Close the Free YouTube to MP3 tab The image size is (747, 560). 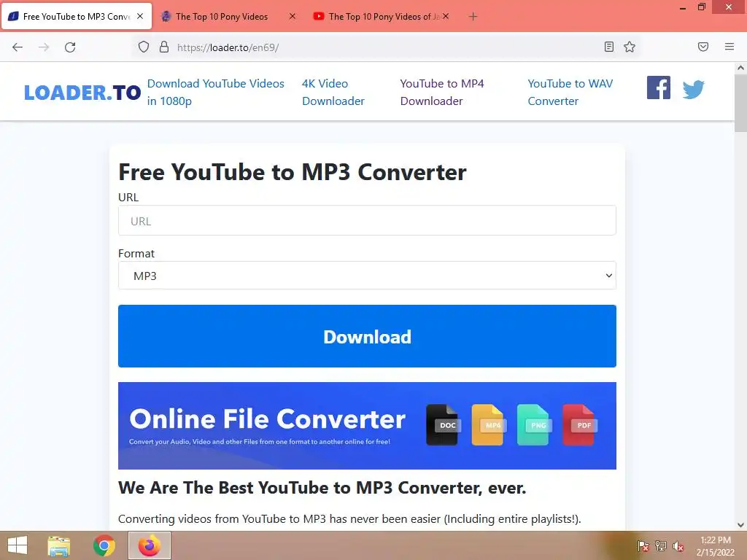(x=140, y=16)
